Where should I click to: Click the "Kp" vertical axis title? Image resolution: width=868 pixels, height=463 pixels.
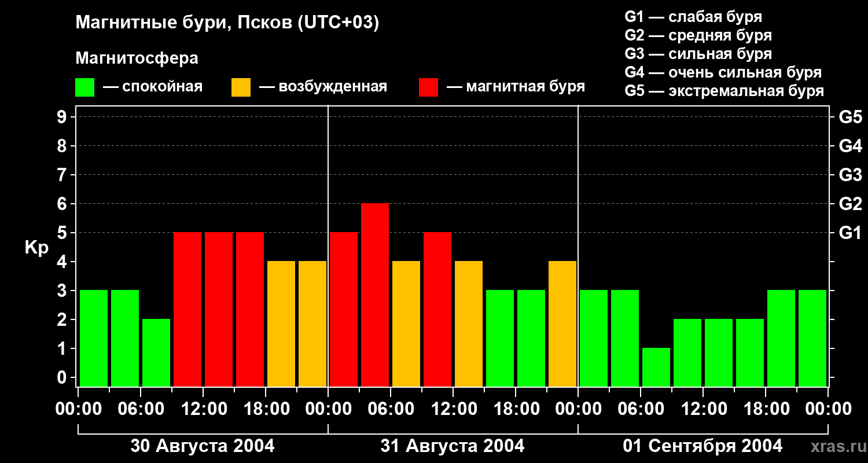tap(36, 248)
